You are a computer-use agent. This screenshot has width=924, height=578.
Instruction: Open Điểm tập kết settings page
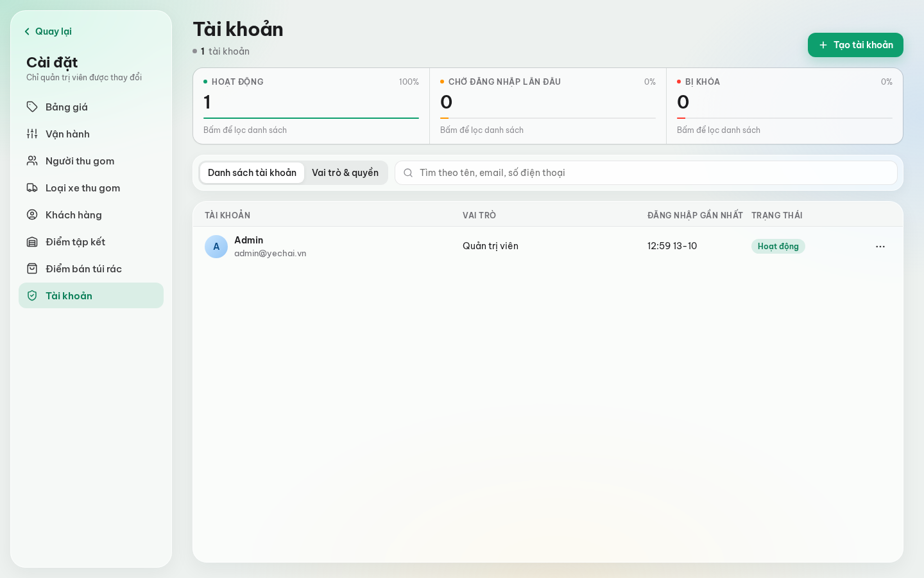(x=91, y=241)
